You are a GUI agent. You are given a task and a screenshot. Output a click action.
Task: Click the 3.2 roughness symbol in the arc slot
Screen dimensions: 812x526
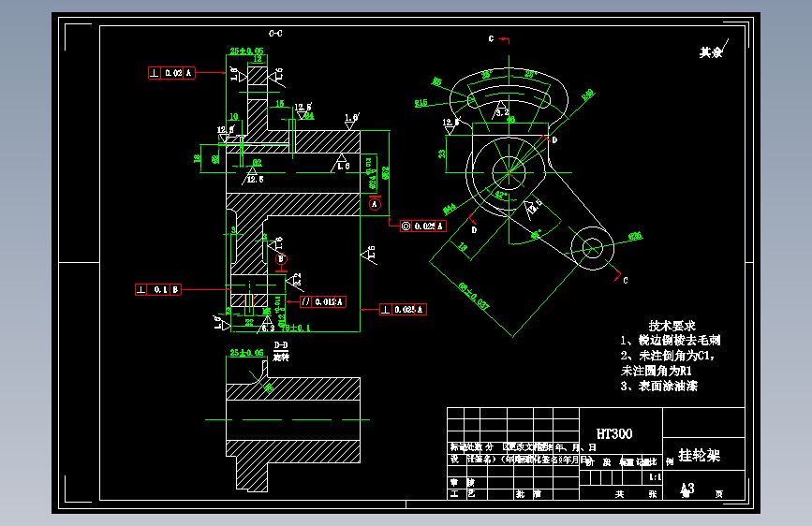(x=501, y=110)
